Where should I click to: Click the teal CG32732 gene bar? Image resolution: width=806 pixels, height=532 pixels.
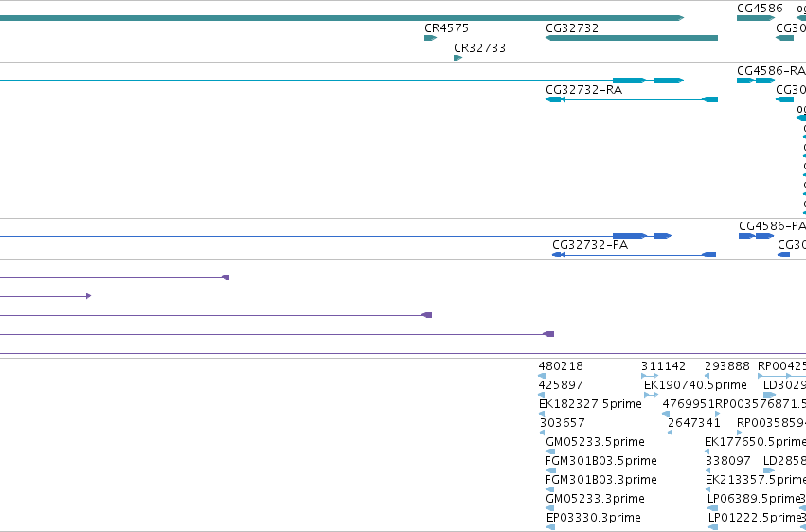631,38
